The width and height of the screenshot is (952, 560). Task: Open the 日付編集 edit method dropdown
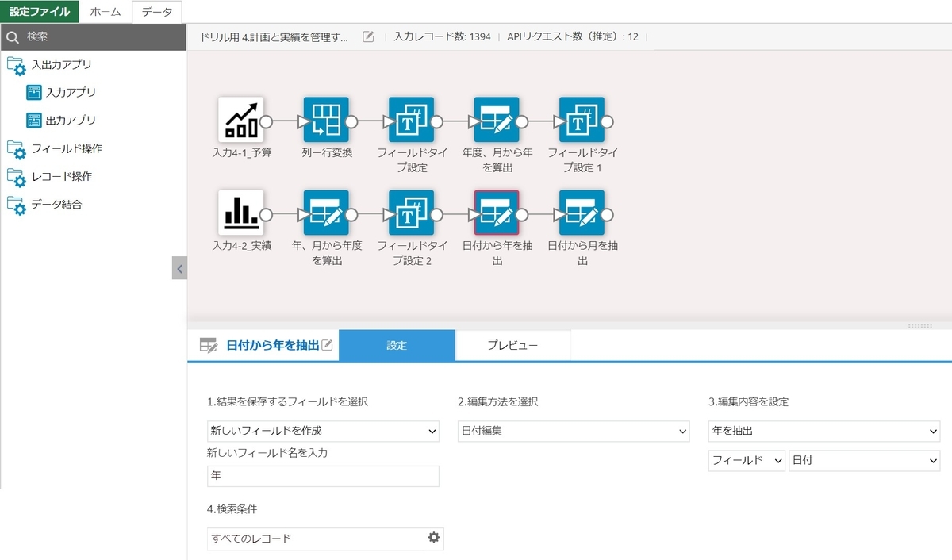coord(574,432)
